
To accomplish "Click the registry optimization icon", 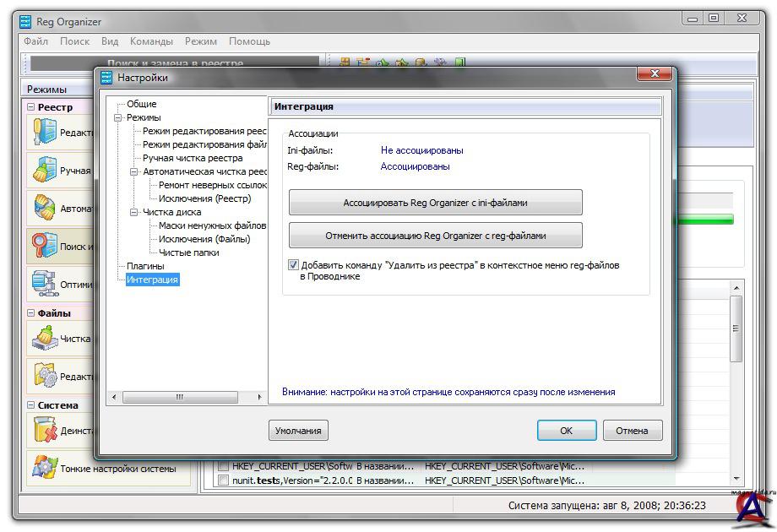I will coord(45,285).
